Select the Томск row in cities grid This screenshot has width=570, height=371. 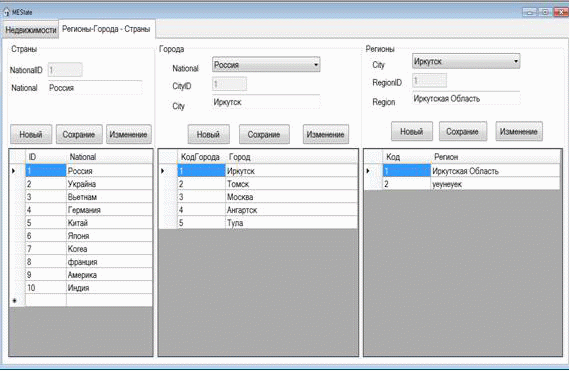click(267, 184)
